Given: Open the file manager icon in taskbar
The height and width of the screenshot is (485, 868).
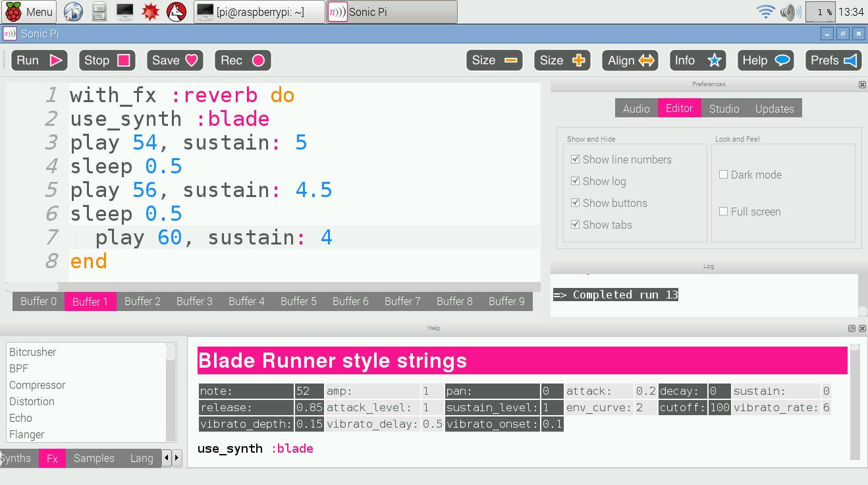Looking at the screenshot, I should point(99,11).
